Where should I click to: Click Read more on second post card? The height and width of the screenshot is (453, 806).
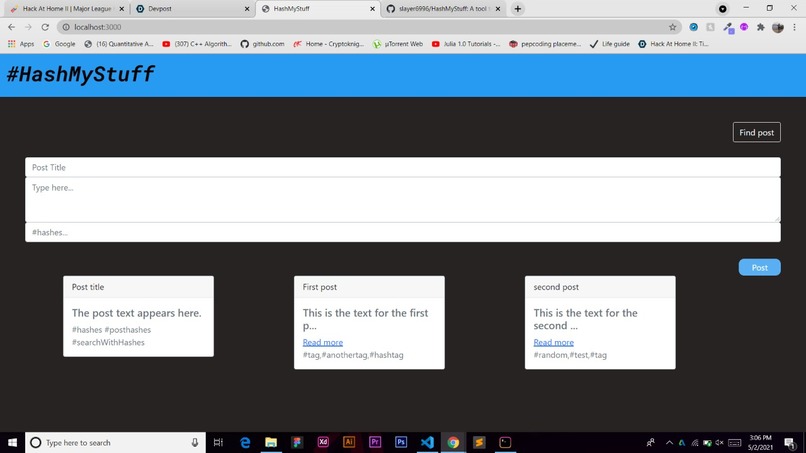tap(553, 342)
